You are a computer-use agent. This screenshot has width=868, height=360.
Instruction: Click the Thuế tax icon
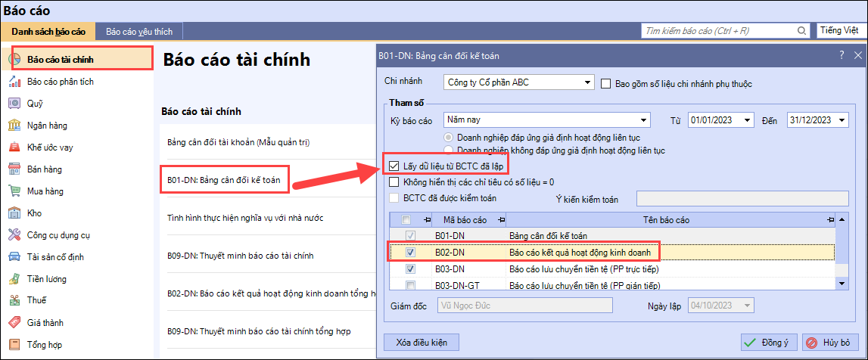[x=14, y=301]
